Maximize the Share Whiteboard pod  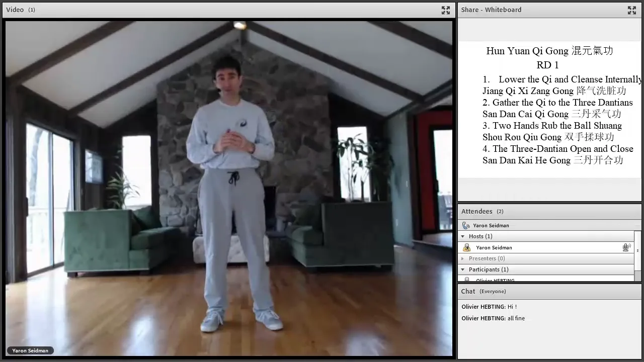[632, 10]
